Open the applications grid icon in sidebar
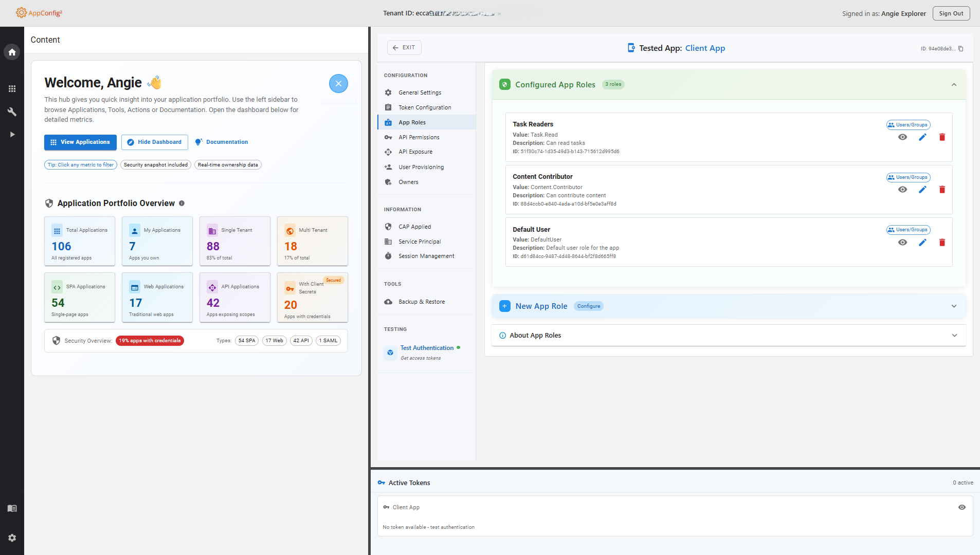980x555 pixels. coord(12,89)
